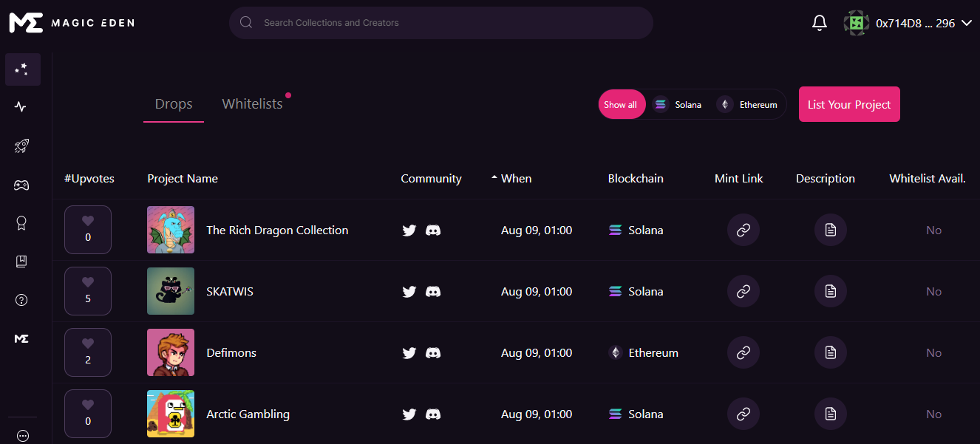Image resolution: width=980 pixels, height=444 pixels.
Task: Open the rocket Launchpad sidebar icon
Action: (21, 146)
